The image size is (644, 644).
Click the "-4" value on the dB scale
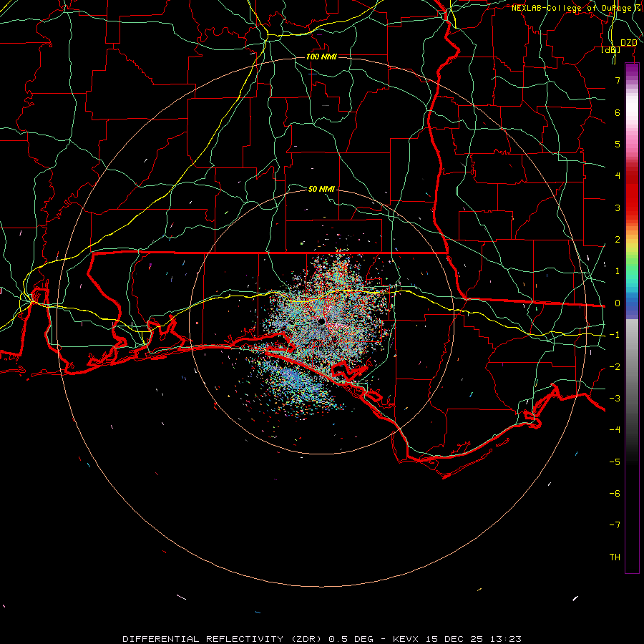(615, 430)
